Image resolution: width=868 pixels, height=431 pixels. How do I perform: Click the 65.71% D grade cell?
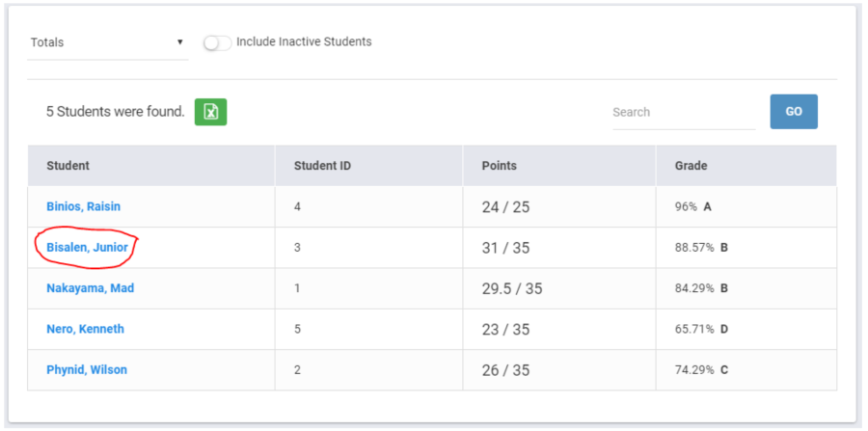click(701, 329)
